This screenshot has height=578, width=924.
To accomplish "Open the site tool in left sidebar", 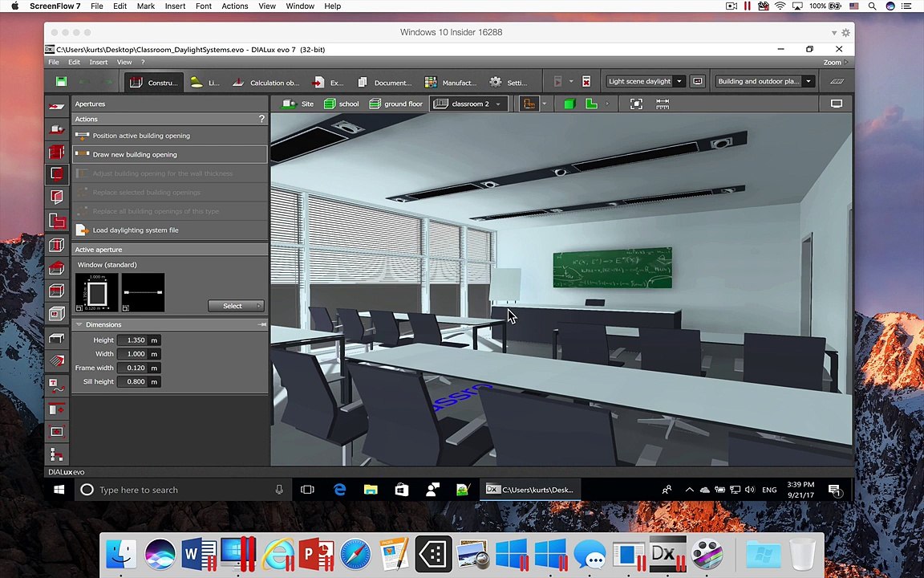I will click(57, 106).
